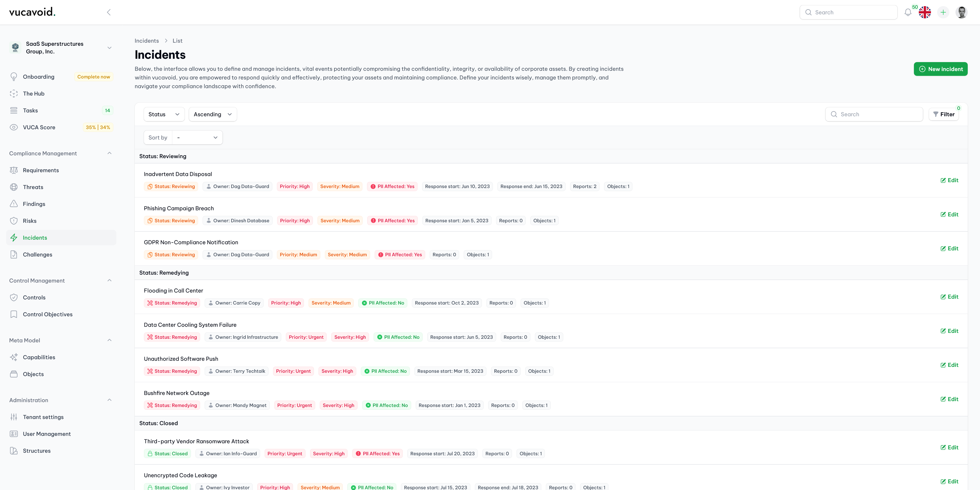The width and height of the screenshot is (980, 490).
Task: Click the Filter icon button
Action: [944, 114]
